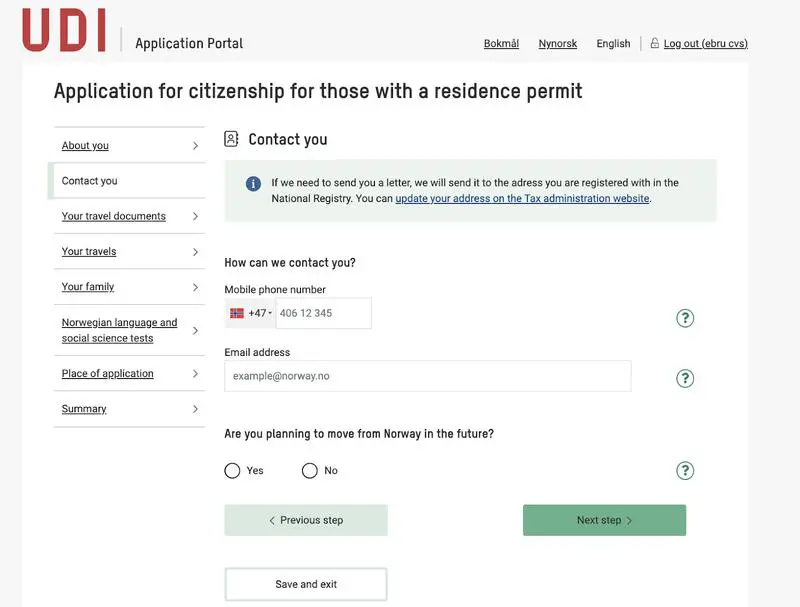Click the contact person icon beside 'Contact you' heading
Viewport: 800px width, 607px height.
231,139
